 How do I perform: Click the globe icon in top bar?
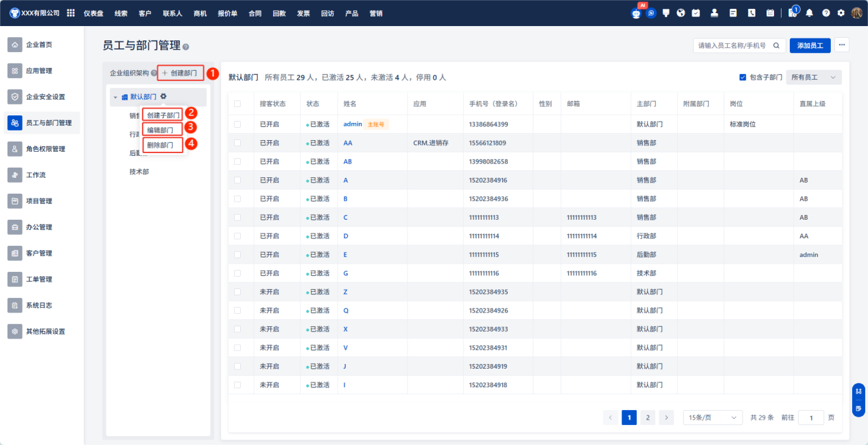click(681, 13)
